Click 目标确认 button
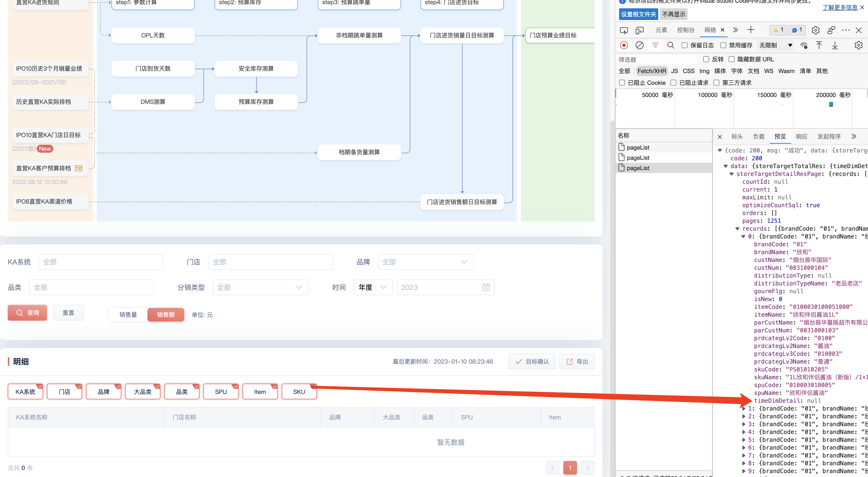868x477 pixels. pyautogui.click(x=532, y=361)
